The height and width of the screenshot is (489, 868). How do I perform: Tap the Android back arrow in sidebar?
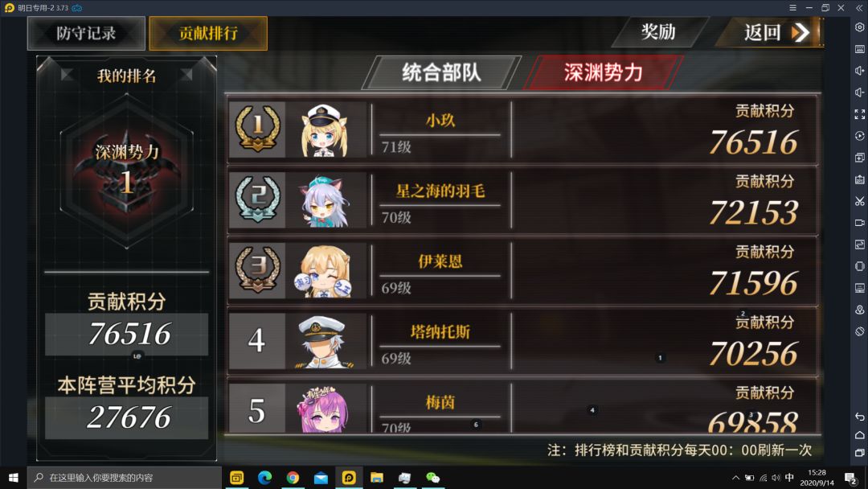coord(859,417)
